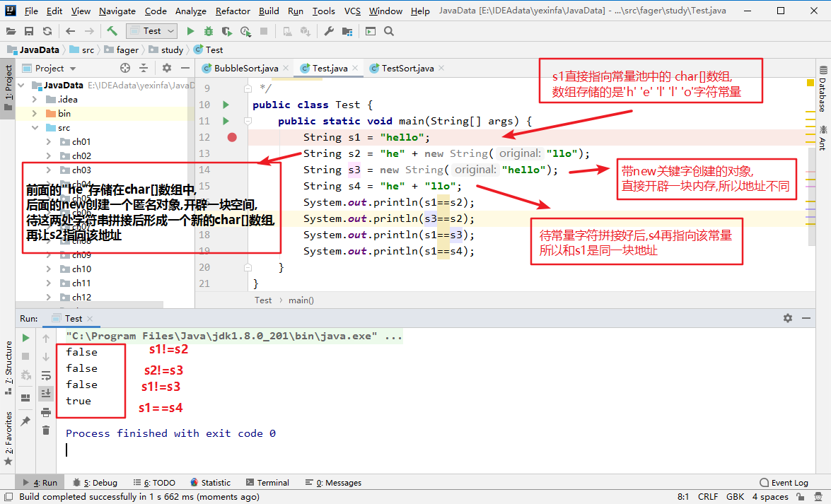Toggle soft-wrap in Run console
831x504 pixels.
(x=46, y=376)
